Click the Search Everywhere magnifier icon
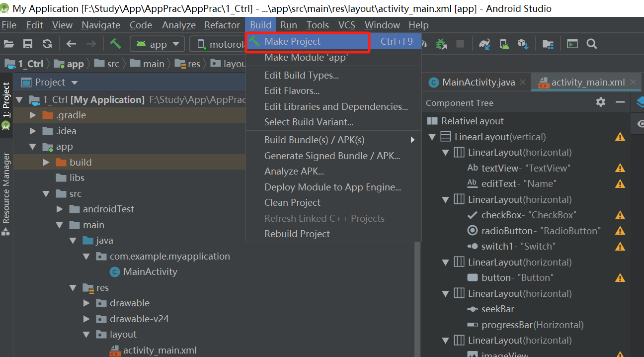The width and height of the screenshot is (644, 357). point(591,44)
